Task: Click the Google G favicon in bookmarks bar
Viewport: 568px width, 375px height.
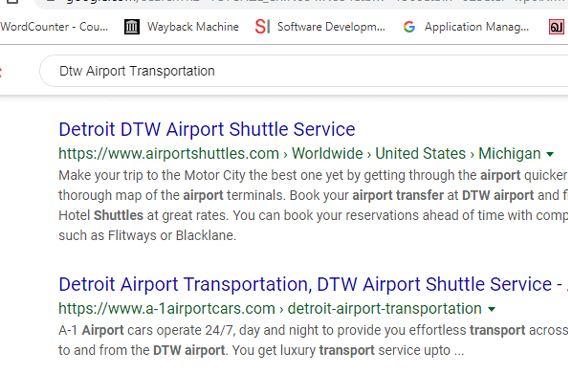Action: 409,27
